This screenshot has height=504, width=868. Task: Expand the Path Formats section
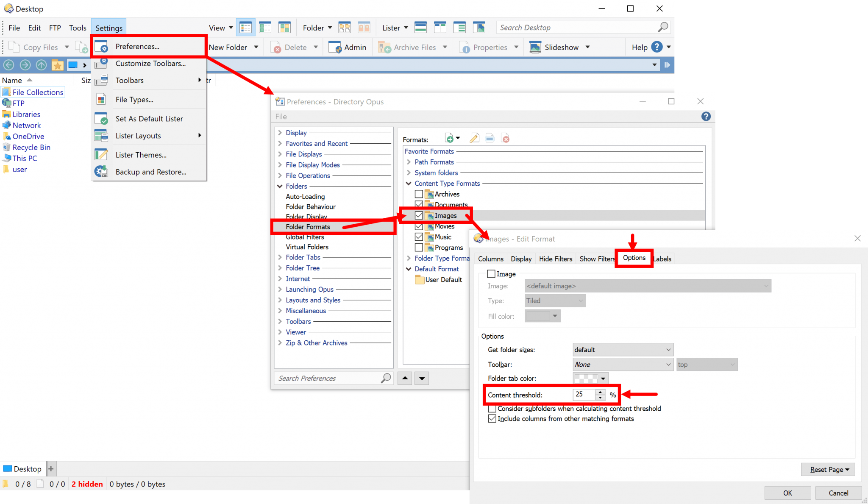pyautogui.click(x=408, y=162)
